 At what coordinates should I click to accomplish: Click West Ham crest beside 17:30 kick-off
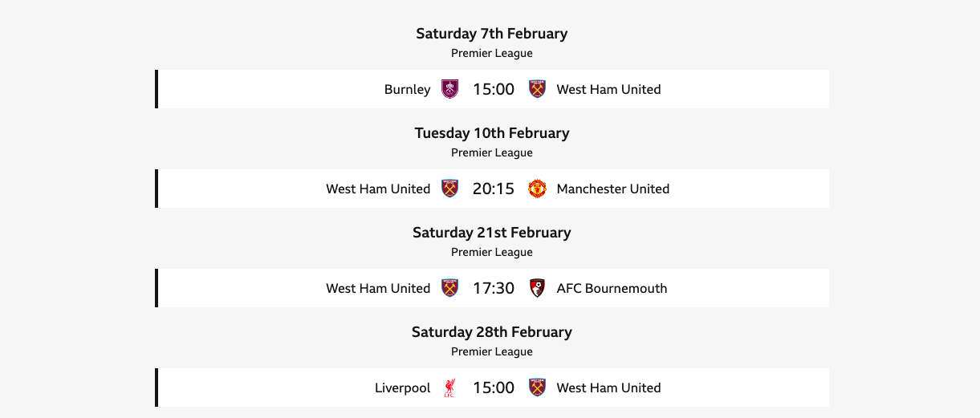(x=450, y=288)
